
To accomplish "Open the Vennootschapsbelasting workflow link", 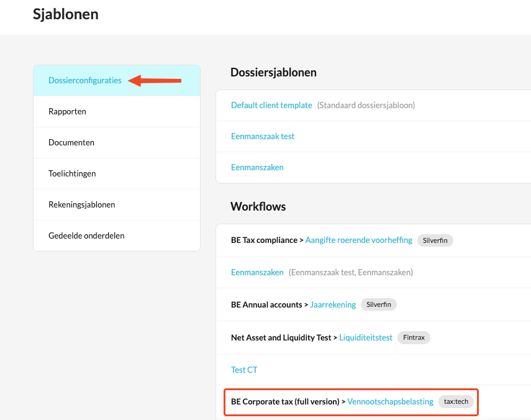I will pyautogui.click(x=390, y=402).
